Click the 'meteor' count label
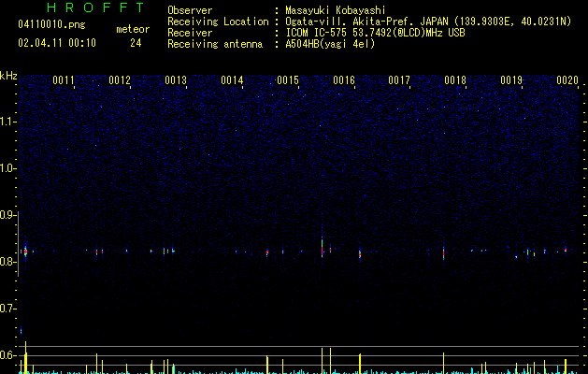 click(x=133, y=29)
